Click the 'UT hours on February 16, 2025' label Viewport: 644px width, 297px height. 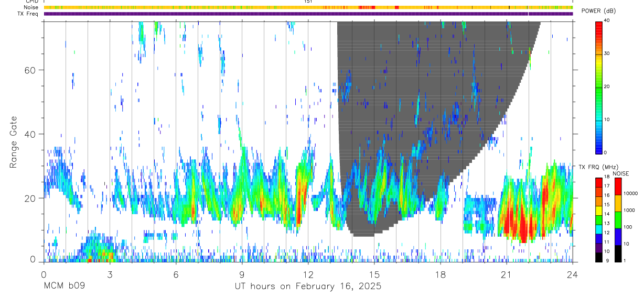[307, 287]
